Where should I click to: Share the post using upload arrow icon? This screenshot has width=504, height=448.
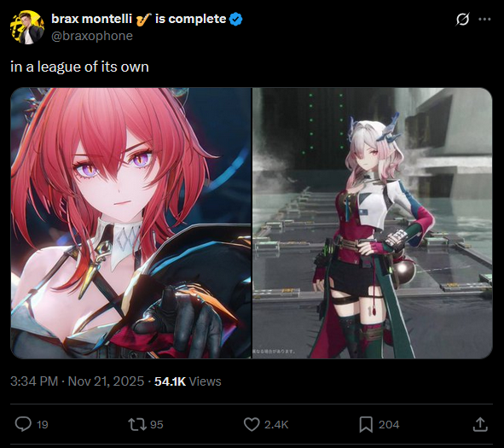click(480, 424)
